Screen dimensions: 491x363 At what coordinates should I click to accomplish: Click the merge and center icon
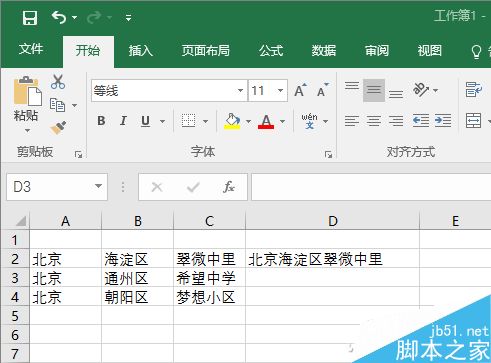coord(474,121)
